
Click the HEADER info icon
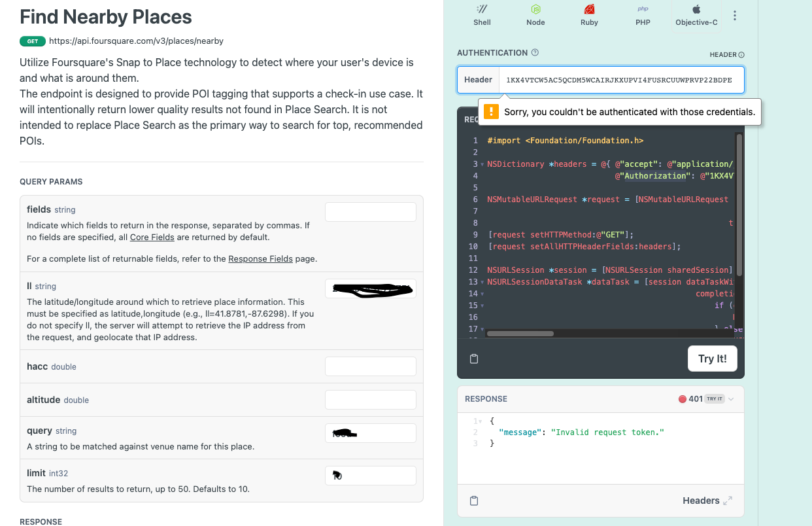click(x=741, y=55)
